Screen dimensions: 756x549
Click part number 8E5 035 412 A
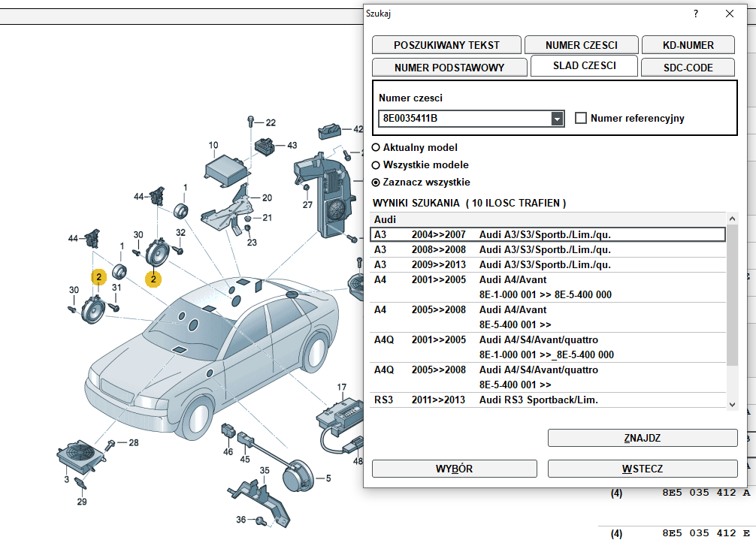click(706, 493)
